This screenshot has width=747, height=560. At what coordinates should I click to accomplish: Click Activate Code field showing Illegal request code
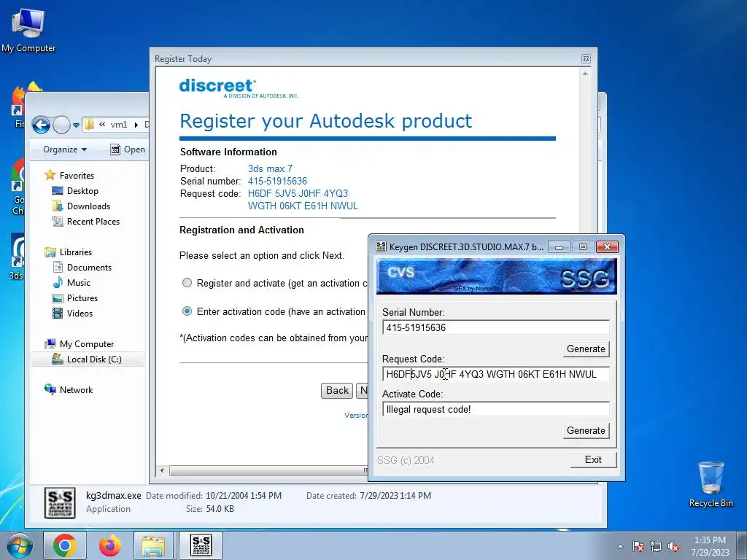pos(495,410)
